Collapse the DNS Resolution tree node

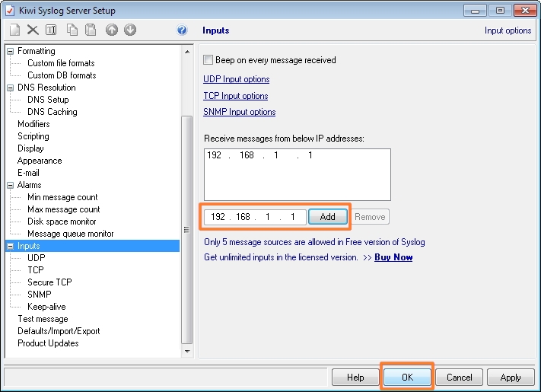(11, 88)
